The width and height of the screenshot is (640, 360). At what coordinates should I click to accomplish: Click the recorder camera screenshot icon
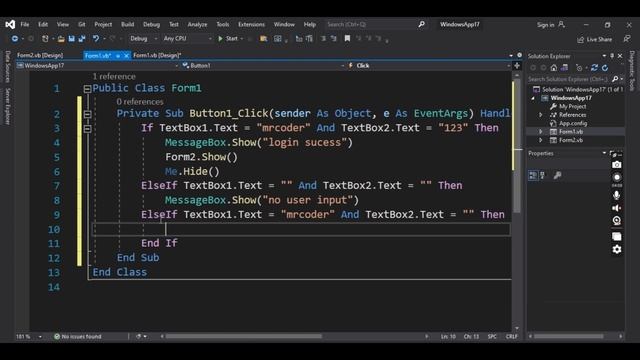pos(617,165)
